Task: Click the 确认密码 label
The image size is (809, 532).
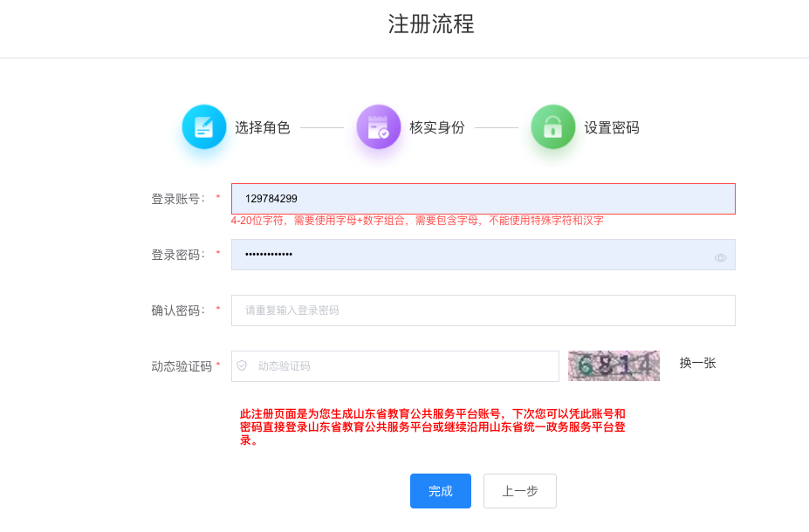Action: pos(178,310)
